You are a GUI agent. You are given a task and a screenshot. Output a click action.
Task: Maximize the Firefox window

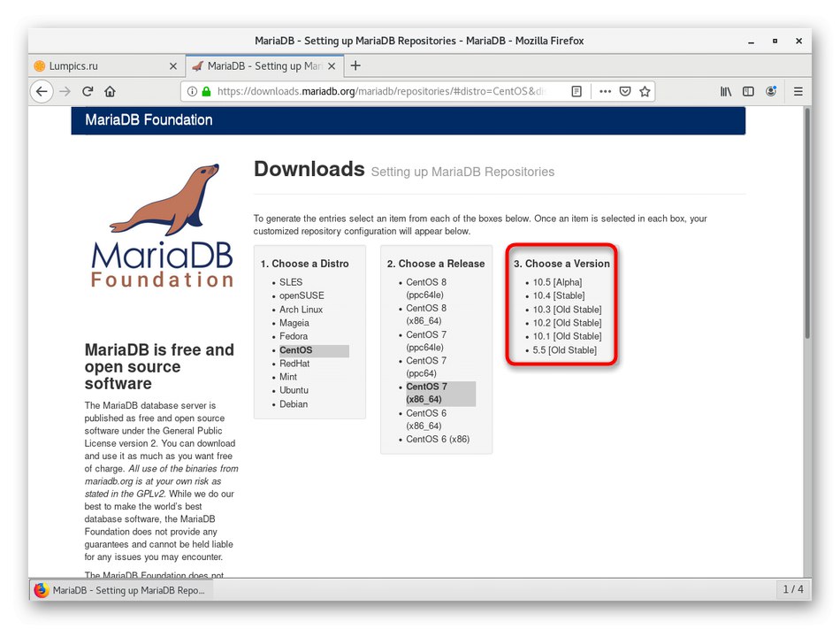coord(775,42)
